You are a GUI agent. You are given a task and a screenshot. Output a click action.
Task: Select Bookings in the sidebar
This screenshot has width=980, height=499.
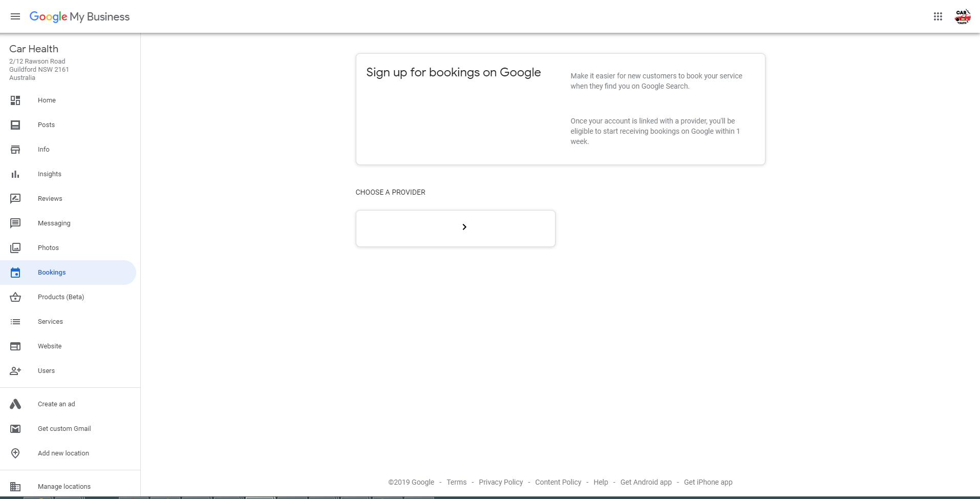[68, 273]
